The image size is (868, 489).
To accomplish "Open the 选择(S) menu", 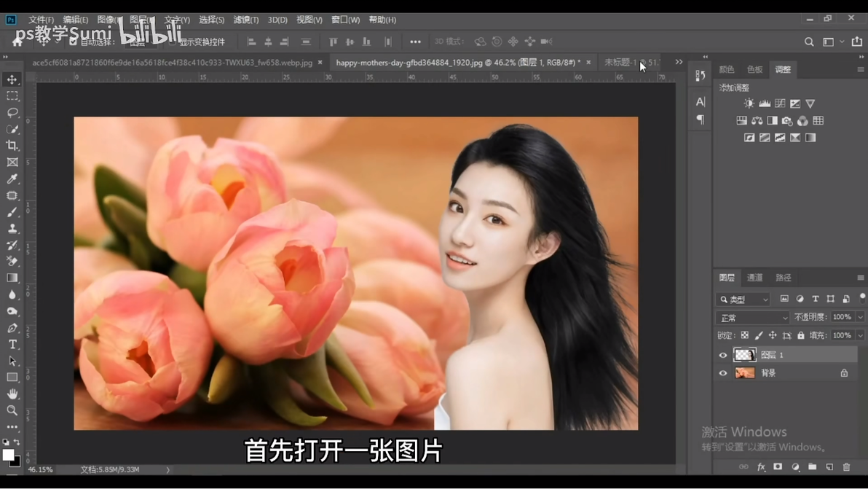I will click(211, 20).
